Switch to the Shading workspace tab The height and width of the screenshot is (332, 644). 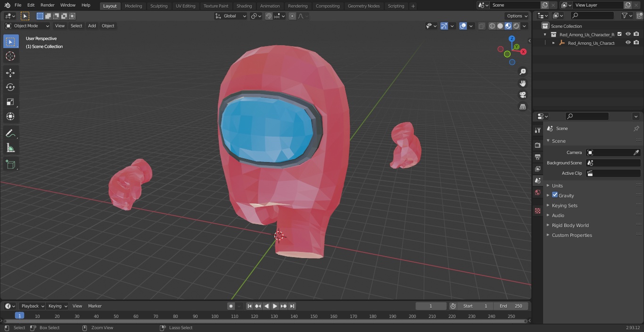[244, 6]
